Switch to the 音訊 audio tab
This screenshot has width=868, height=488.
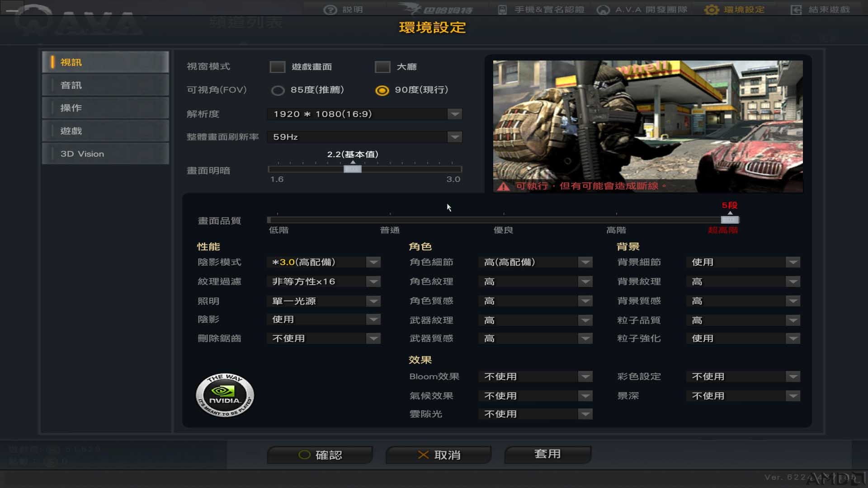[x=105, y=85]
